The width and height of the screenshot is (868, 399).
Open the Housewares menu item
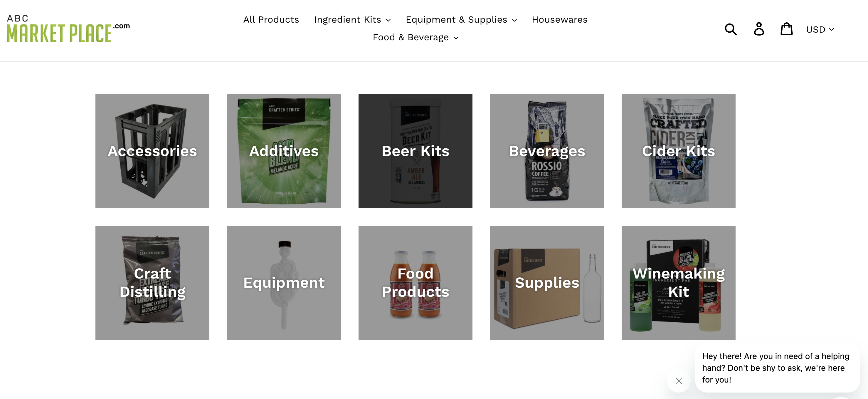pos(559,20)
